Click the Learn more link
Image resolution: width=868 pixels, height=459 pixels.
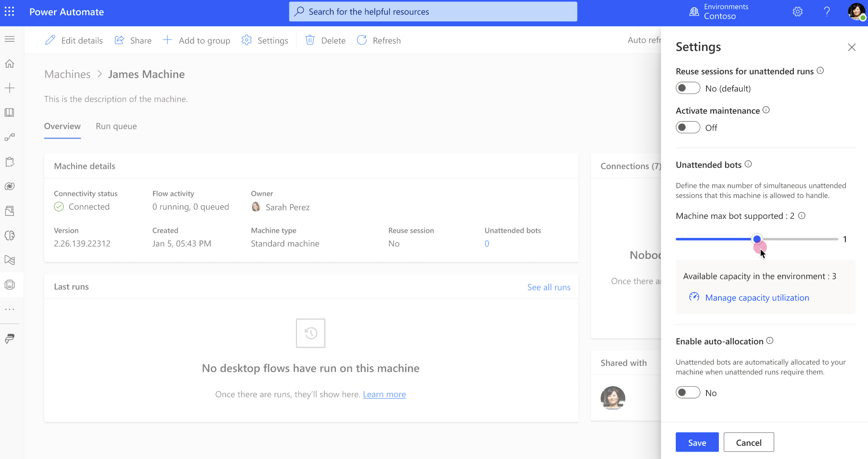tap(384, 393)
